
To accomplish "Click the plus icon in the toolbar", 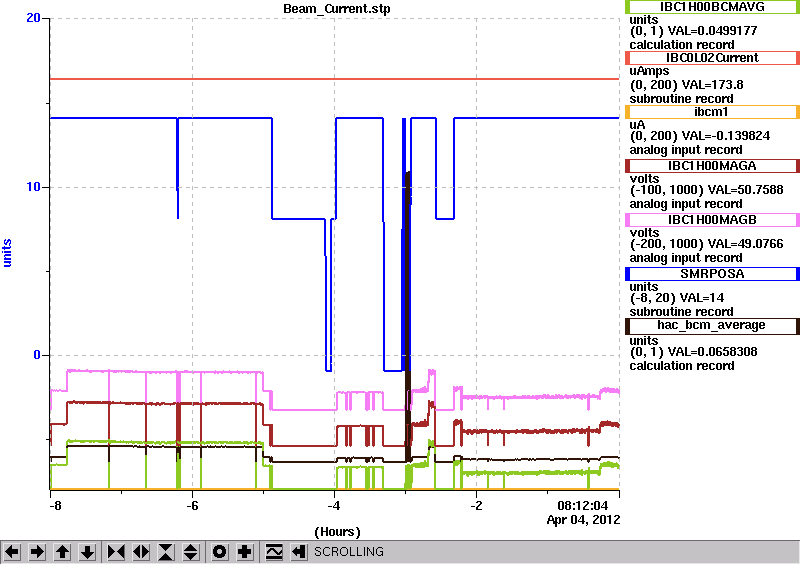I will (245, 552).
